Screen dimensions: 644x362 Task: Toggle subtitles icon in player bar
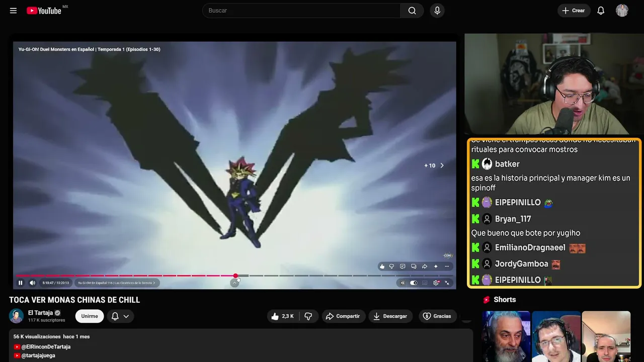pyautogui.click(x=425, y=283)
